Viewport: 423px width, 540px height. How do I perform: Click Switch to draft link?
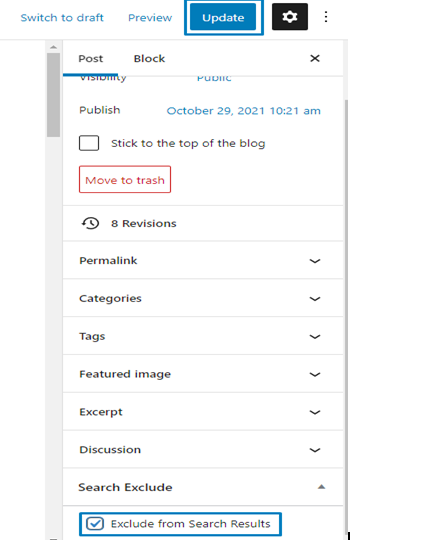coord(62,18)
